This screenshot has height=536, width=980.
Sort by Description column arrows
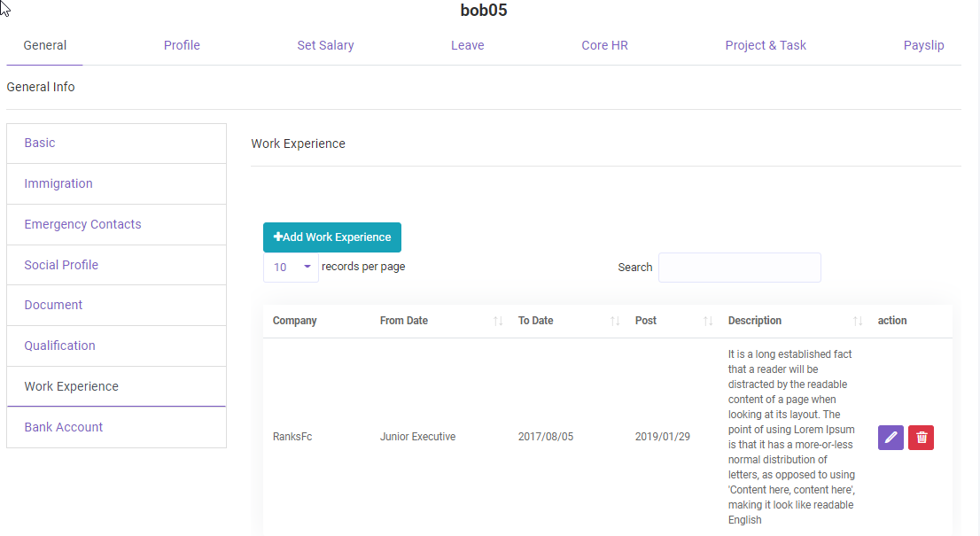point(858,321)
